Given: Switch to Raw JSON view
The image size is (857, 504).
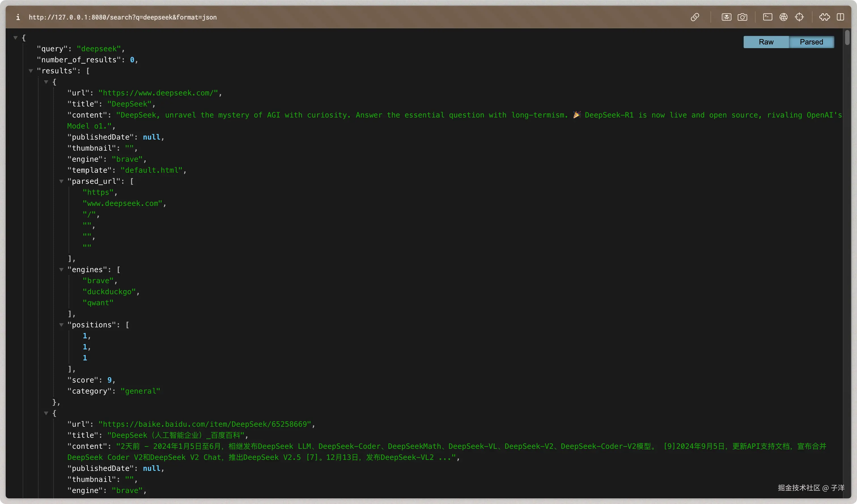Looking at the screenshot, I should tap(766, 42).
